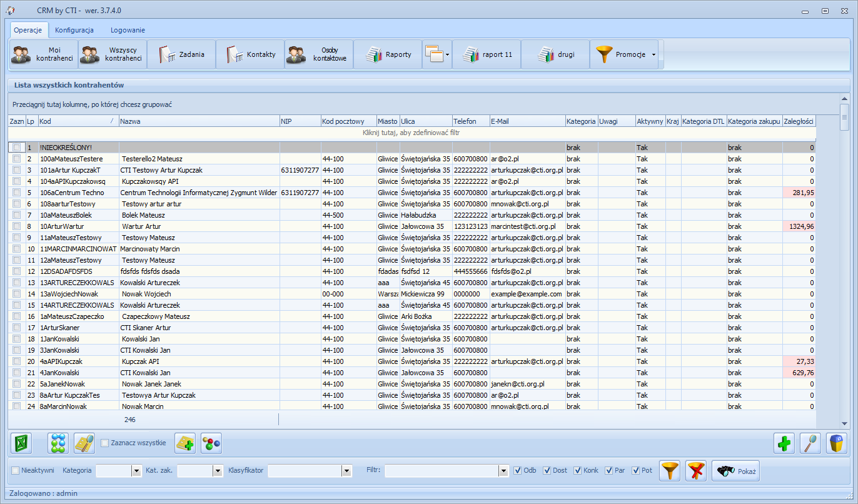The height and width of the screenshot is (504, 858).
Task: Click email janekn@cti.org.pl
Action: tap(518, 384)
